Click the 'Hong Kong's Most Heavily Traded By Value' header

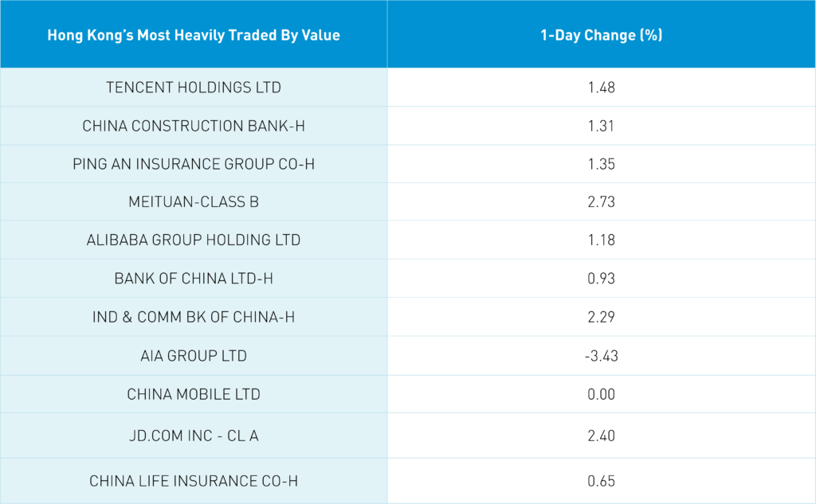(194, 35)
